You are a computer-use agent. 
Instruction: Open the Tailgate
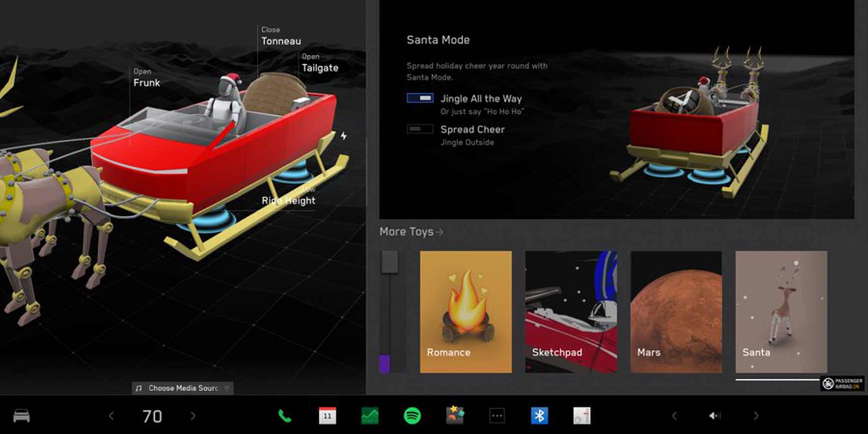pos(320,63)
